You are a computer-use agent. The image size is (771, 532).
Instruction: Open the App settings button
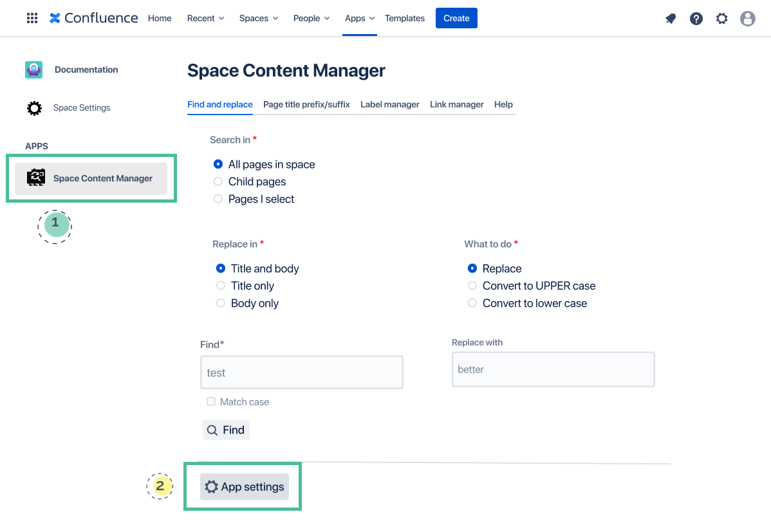click(x=245, y=487)
